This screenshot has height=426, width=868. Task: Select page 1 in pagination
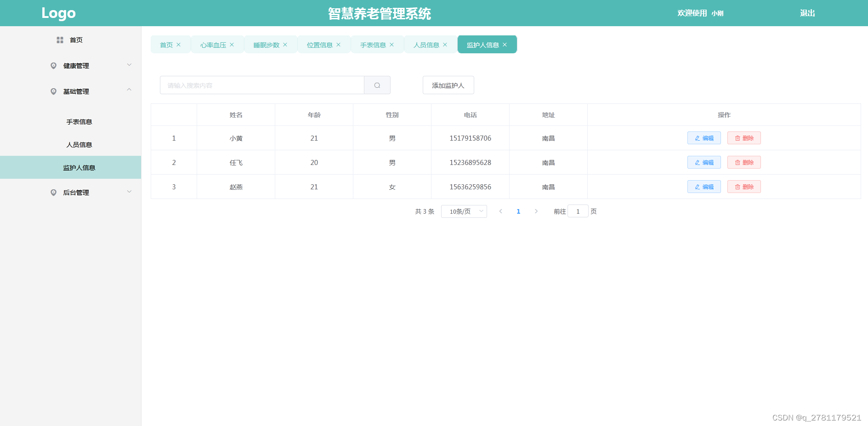click(518, 211)
